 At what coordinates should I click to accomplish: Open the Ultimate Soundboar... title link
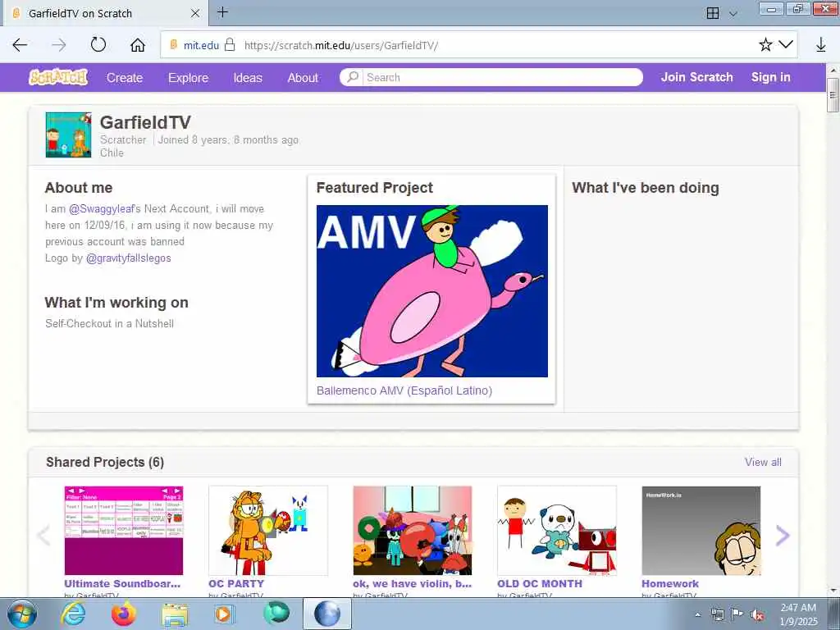pyautogui.click(x=122, y=583)
